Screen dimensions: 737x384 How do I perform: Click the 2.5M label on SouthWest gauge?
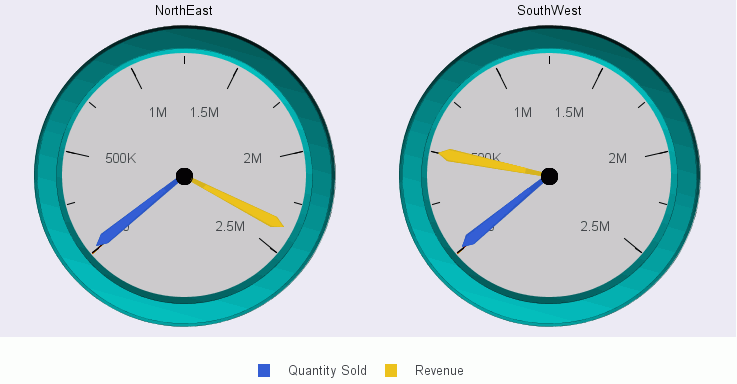click(595, 227)
